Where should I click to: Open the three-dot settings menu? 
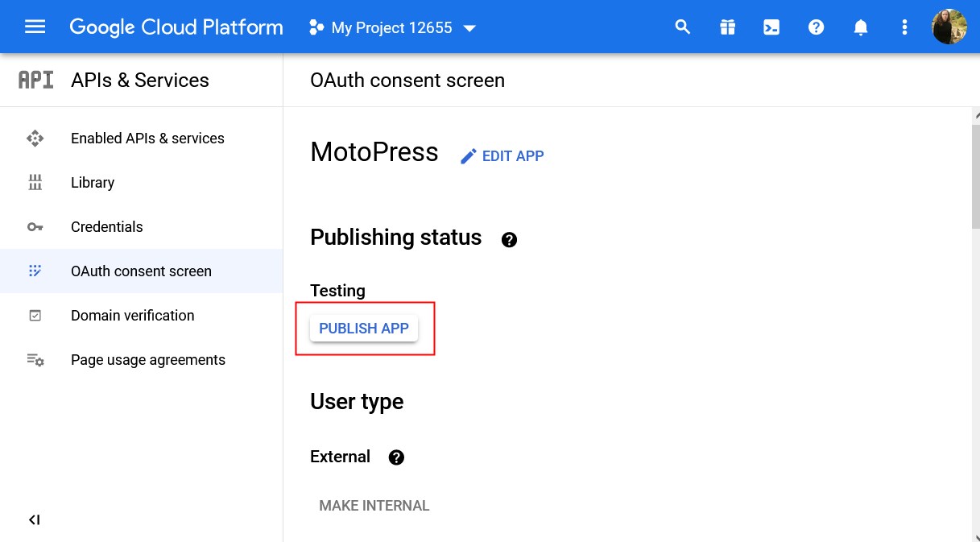tap(904, 27)
